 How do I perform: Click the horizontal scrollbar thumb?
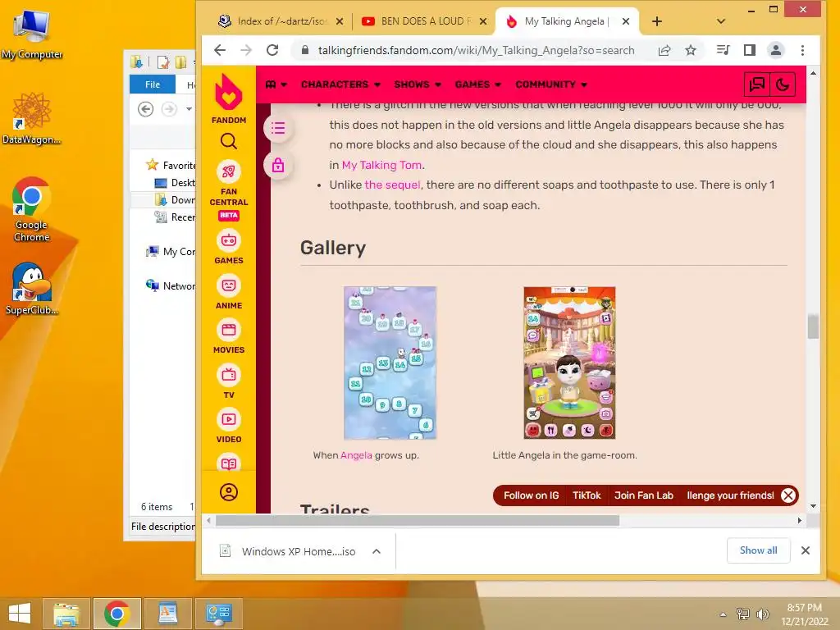point(418,520)
